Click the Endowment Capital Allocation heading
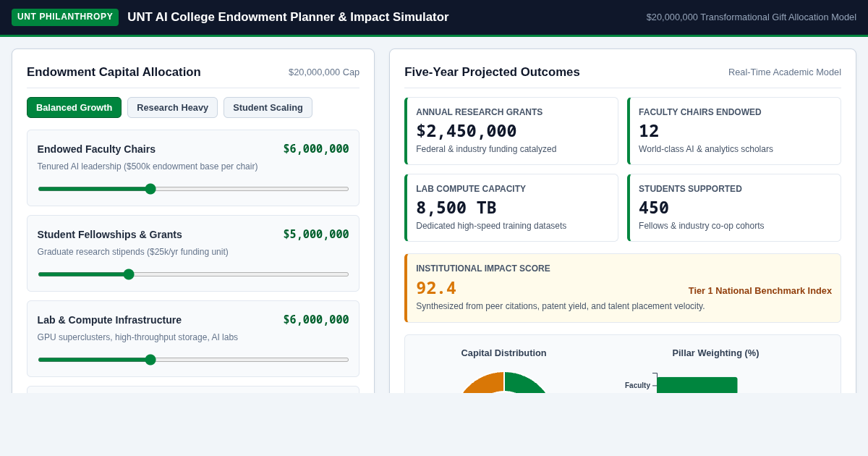Viewport: 868px width, 456px height. point(114,72)
